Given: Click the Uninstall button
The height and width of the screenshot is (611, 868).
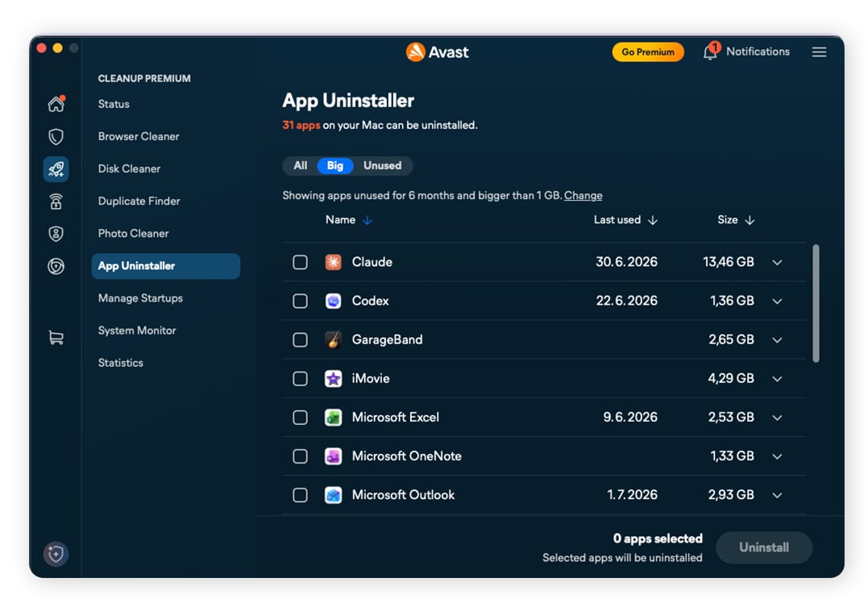Looking at the screenshot, I should click(x=764, y=547).
